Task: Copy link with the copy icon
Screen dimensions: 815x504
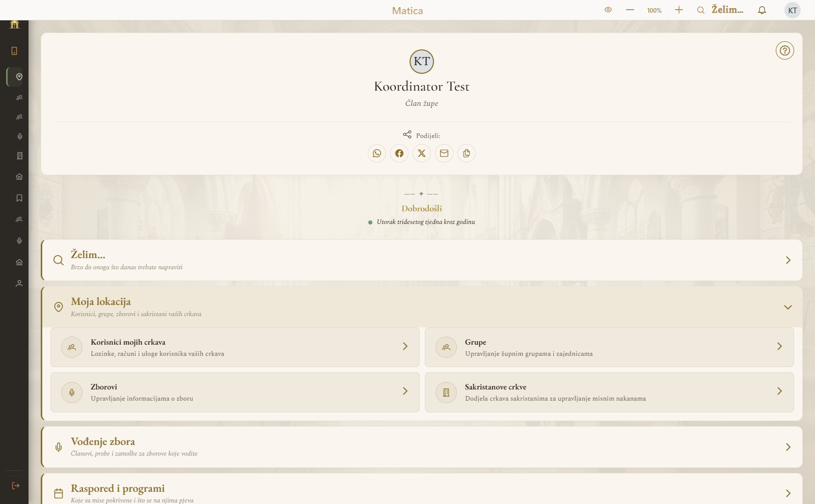Action: [467, 153]
